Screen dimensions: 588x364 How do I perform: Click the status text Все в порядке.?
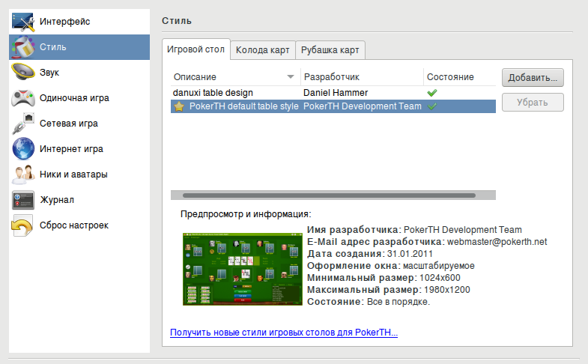click(398, 302)
